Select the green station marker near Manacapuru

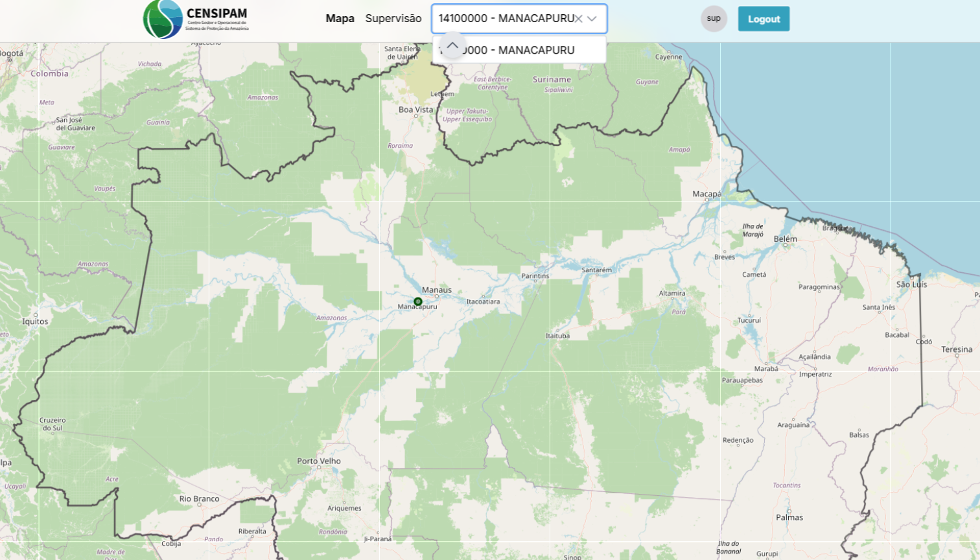[418, 301]
